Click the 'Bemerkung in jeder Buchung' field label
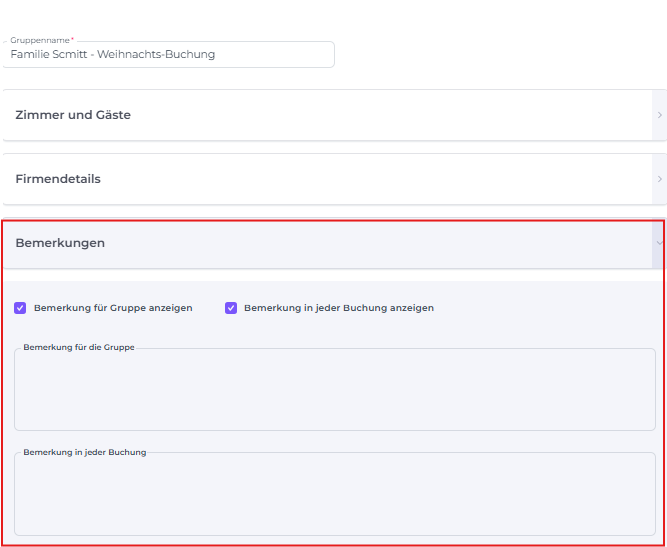Screen dimensions: 667x547 84,452
